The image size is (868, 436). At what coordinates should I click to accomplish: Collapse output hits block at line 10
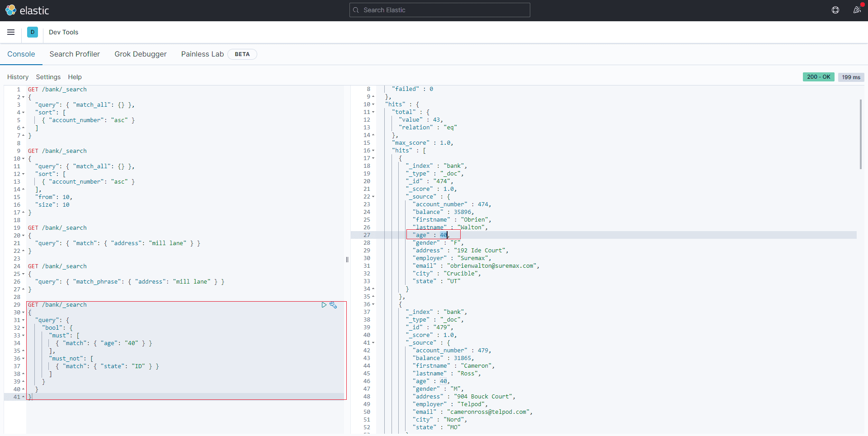(x=373, y=104)
